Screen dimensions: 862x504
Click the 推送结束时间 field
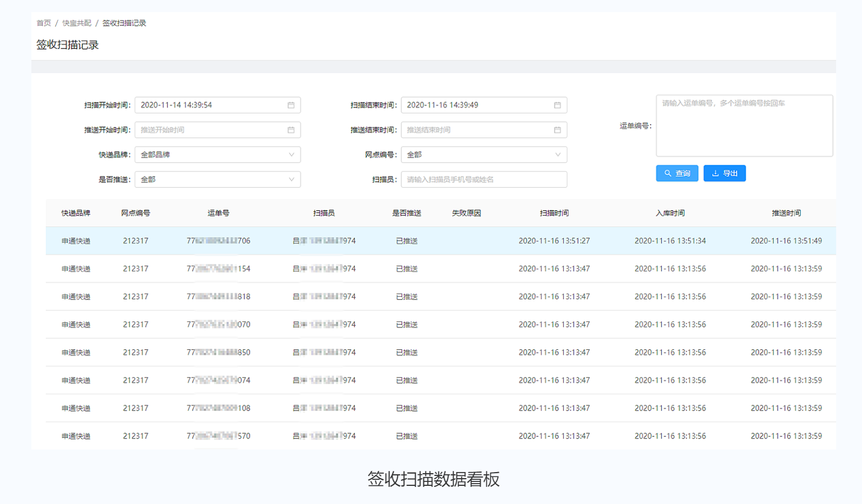coord(484,130)
